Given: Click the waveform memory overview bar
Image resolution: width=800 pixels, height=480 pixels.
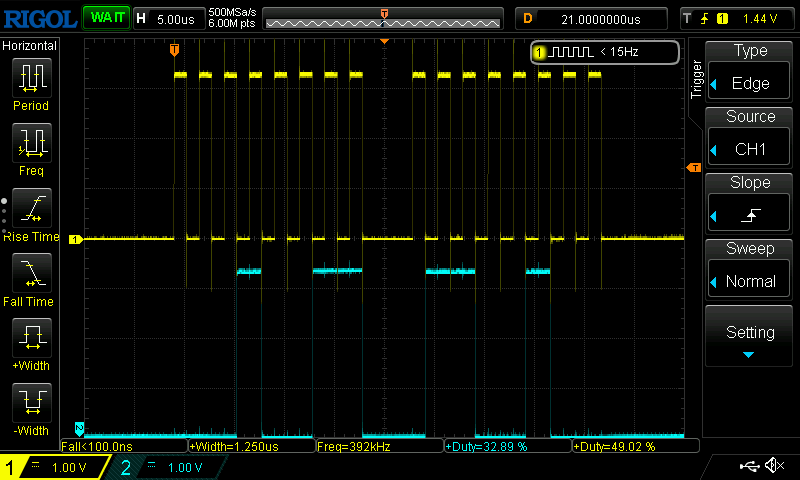Looking at the screenshot, I should 383,19.
